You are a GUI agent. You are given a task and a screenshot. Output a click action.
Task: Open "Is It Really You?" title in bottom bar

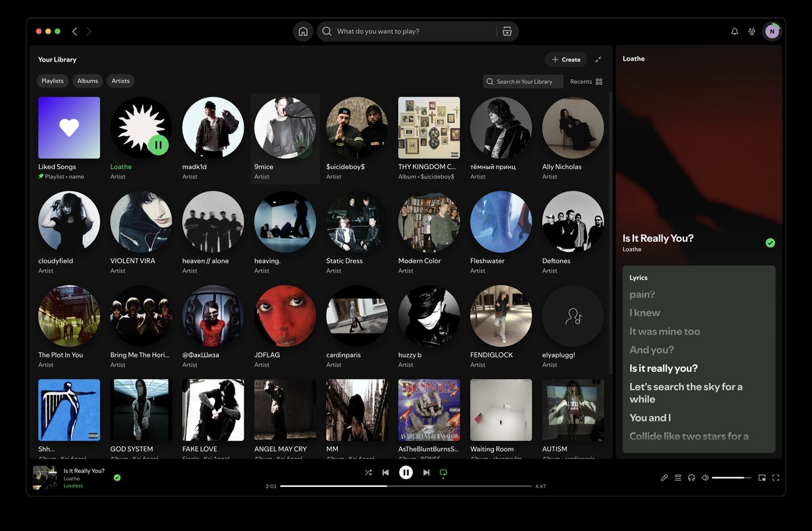point(84,471)
